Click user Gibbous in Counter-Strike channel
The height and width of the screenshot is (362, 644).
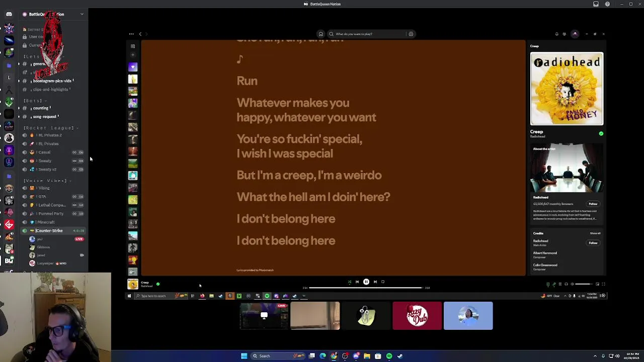pos(43,247)
